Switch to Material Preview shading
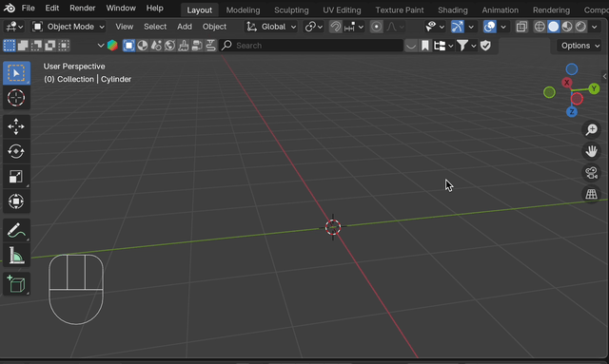Viewport: 609px width, 364px height. click(567, 27)
